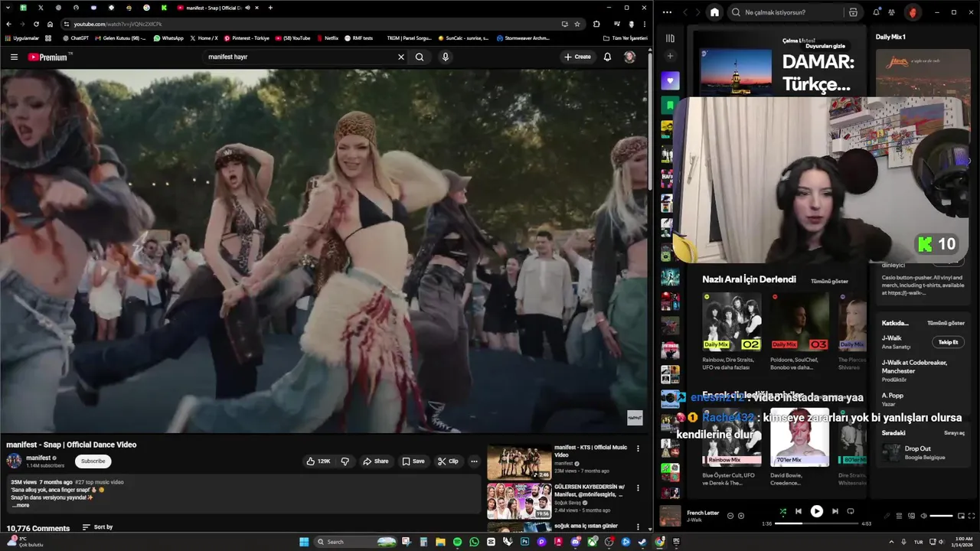Viewport: 980px width, 551px height.
Task: Open the YouTube Create menu
Action: point(577,57)
